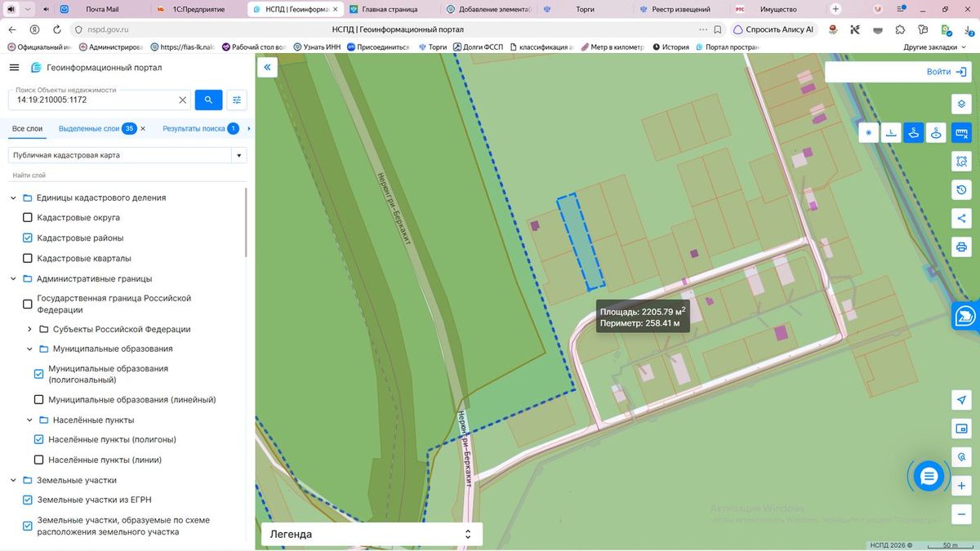This screenshot has height=551, width=980.
Task: Expand the Легенда panel
Action: (372, 534)
